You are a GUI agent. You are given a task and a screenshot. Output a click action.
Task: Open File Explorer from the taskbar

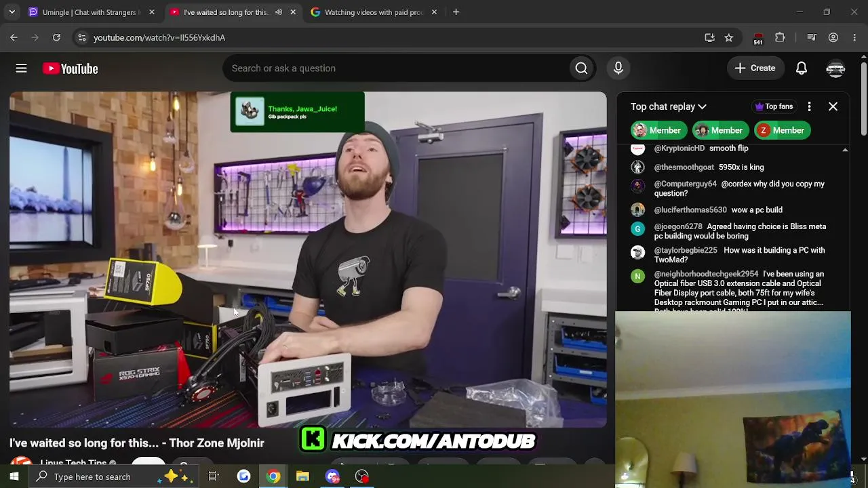pos(302,476)
